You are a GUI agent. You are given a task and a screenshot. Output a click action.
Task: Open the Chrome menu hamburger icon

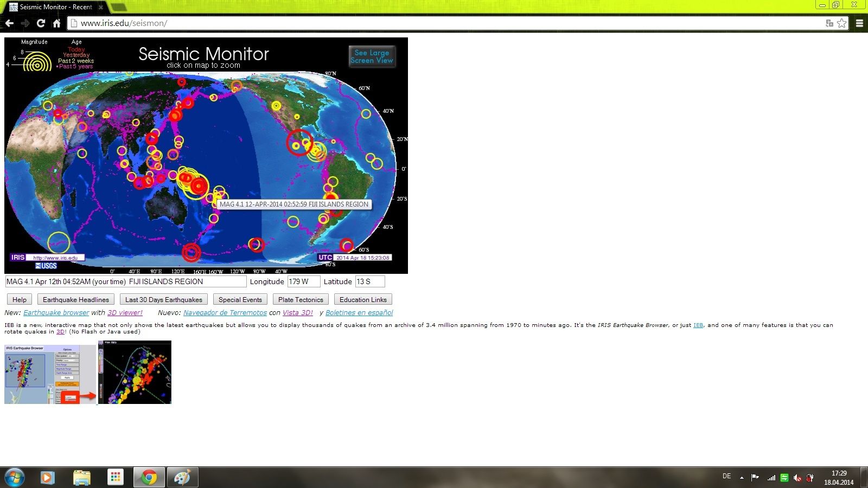coord(859,23)
